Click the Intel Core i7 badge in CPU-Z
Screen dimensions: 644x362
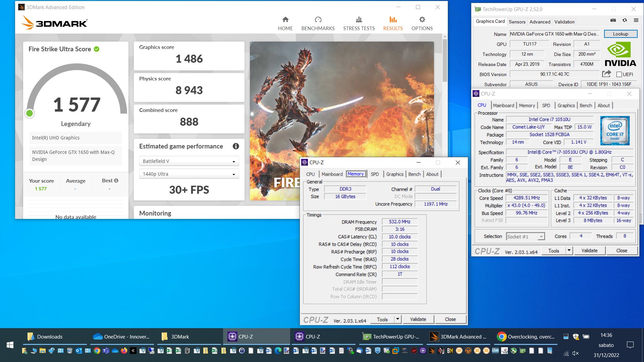615,131
